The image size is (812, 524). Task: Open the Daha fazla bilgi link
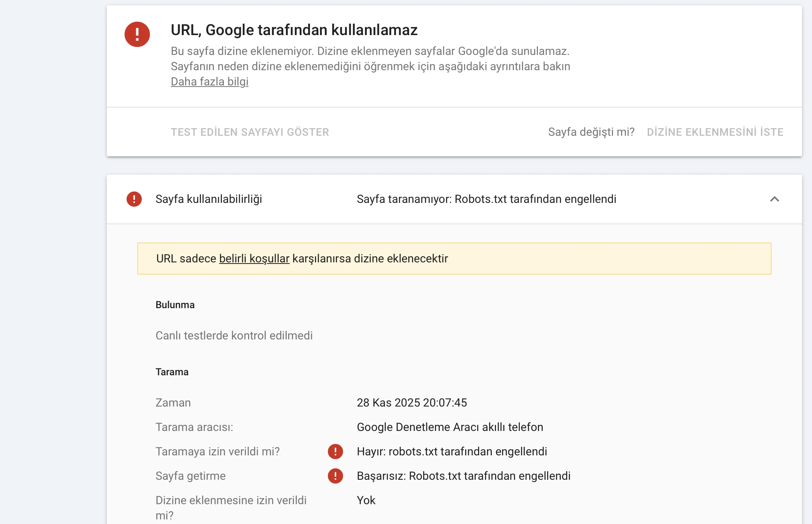point(209,82)
